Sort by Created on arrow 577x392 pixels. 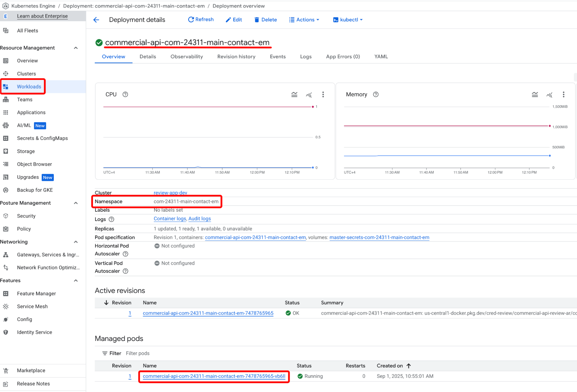(x=408, y=366)
